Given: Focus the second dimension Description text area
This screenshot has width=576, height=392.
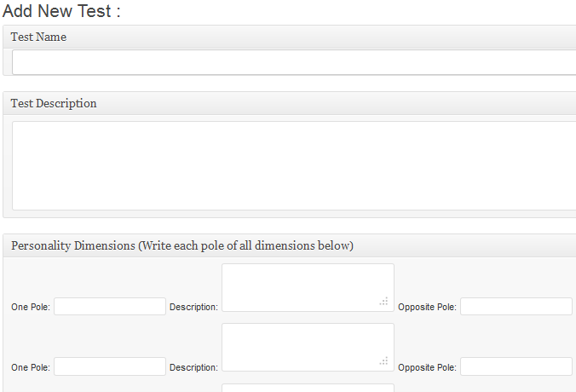Looking at the screenshot, I should [308, 347].
